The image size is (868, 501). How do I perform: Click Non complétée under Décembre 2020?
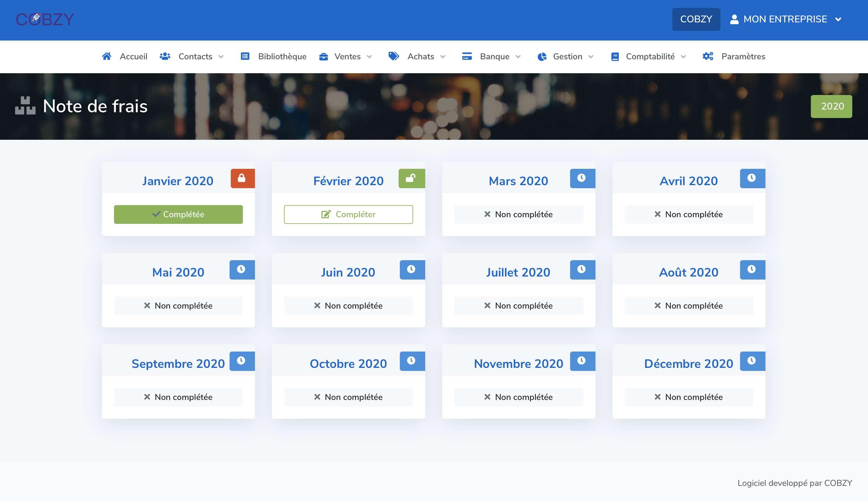pos(688,397)
